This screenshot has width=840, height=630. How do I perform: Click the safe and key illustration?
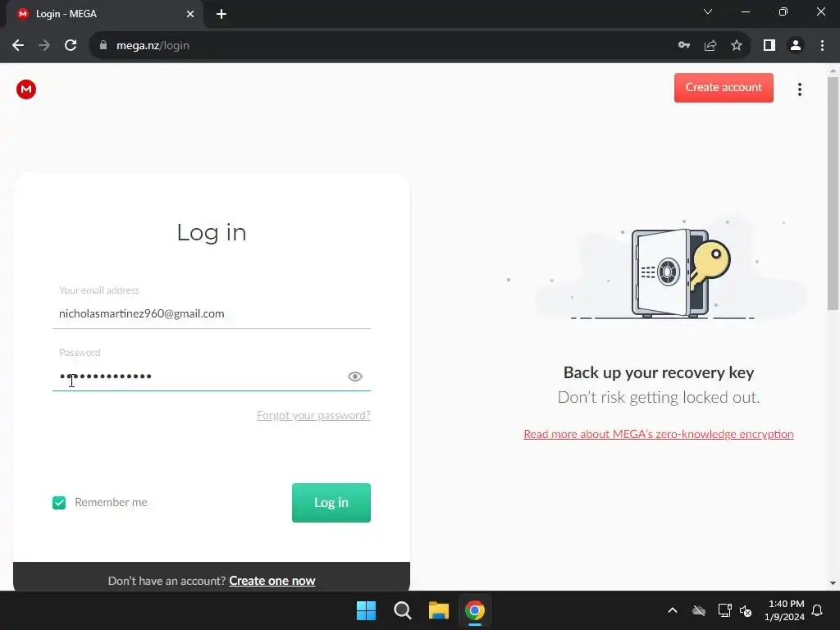click(680, 272)
